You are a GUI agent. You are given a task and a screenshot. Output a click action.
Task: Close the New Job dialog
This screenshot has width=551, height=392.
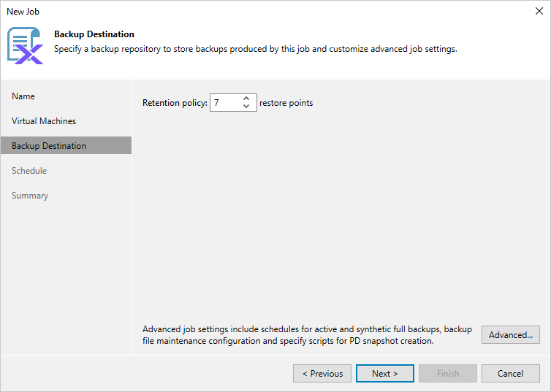[x=539, y=11]
